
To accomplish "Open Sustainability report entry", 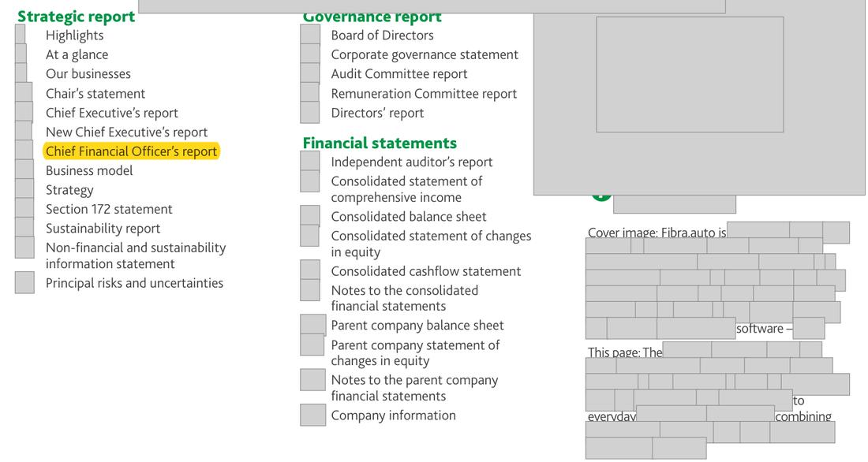I will click(x=103, y=229).
